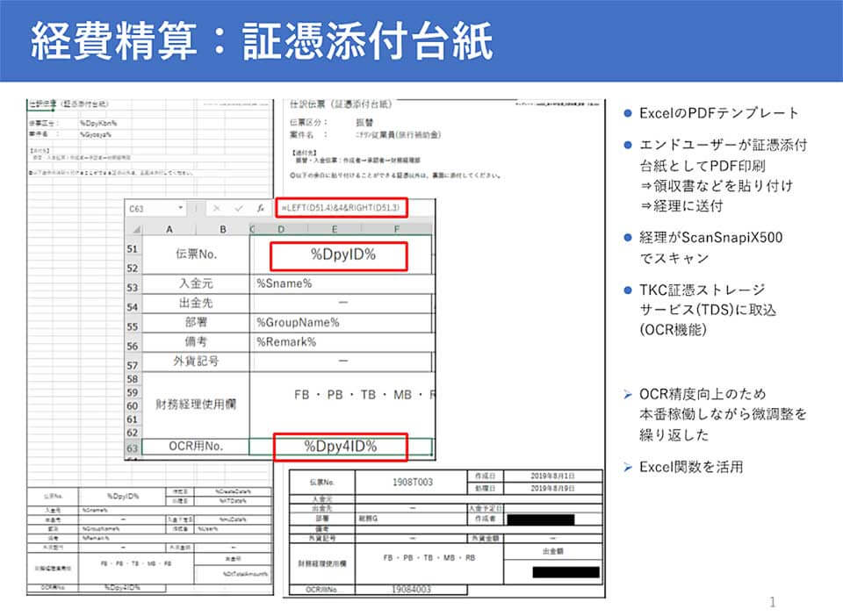
Task: Click the text Excel関数を活用
Action: click(x=691, y=467)
